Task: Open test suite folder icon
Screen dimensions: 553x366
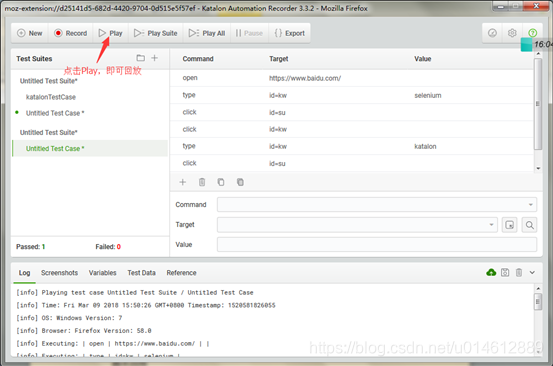Action: (x=140, y=58)
